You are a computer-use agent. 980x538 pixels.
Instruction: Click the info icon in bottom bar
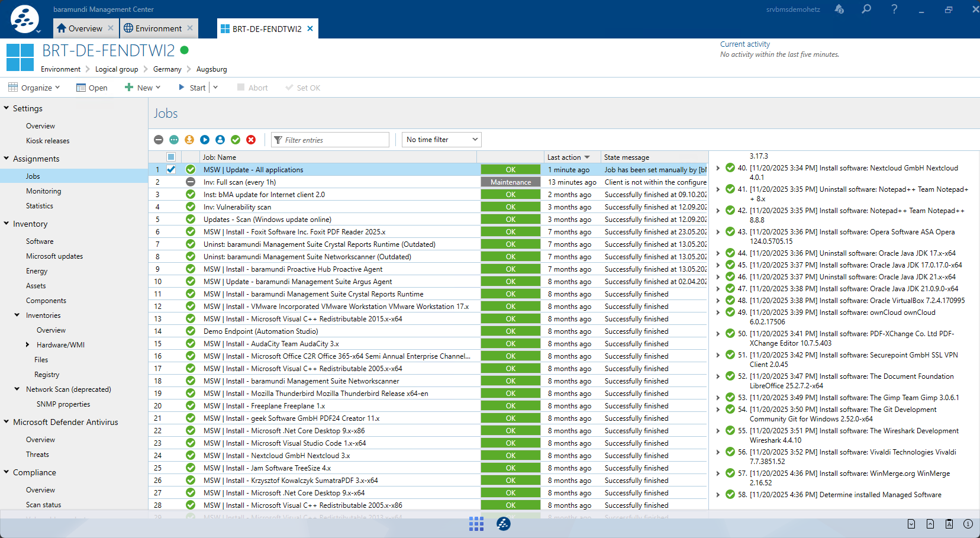(968, 524)
